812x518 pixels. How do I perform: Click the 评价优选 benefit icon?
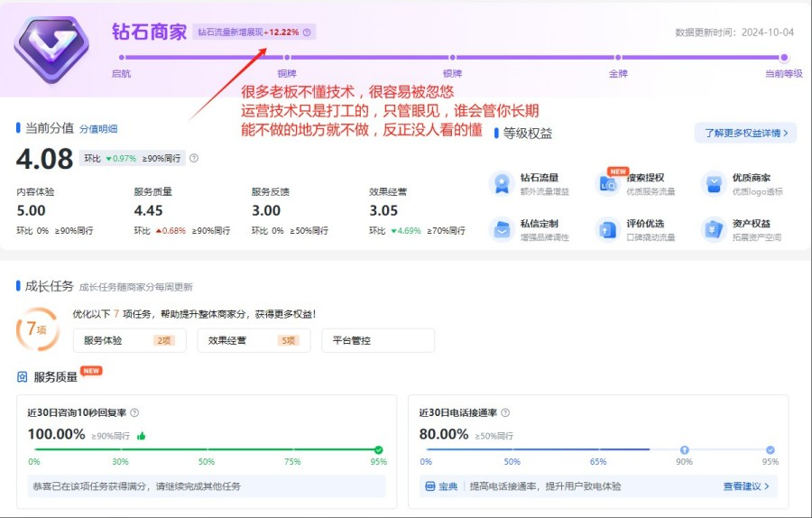pos(608,230)
